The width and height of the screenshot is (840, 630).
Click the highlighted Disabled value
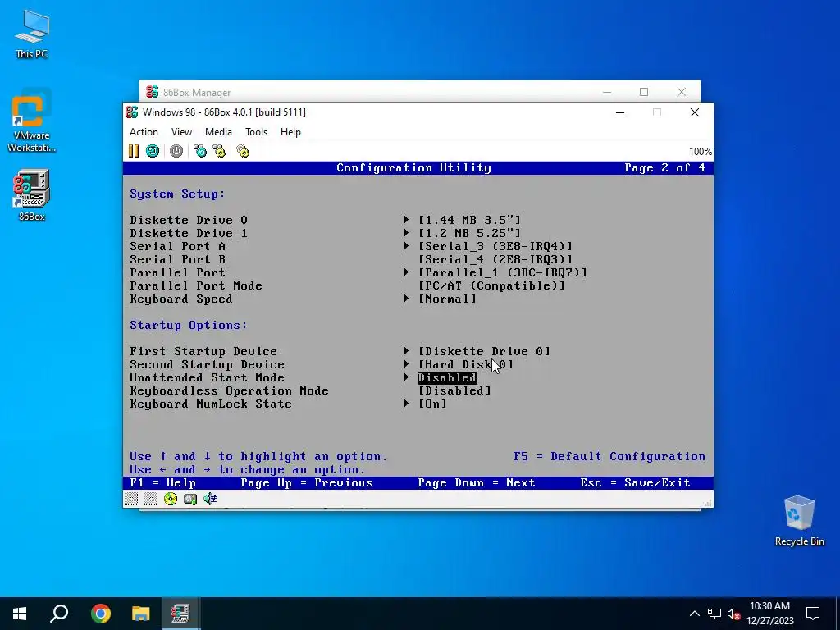447,377
